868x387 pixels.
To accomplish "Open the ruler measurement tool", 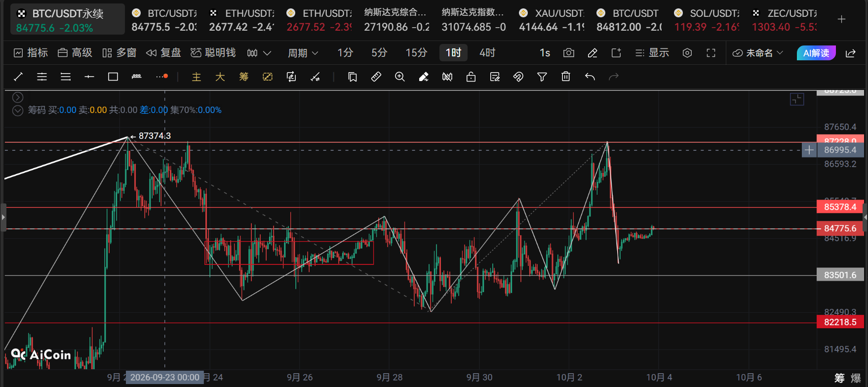I will point(376,77).
